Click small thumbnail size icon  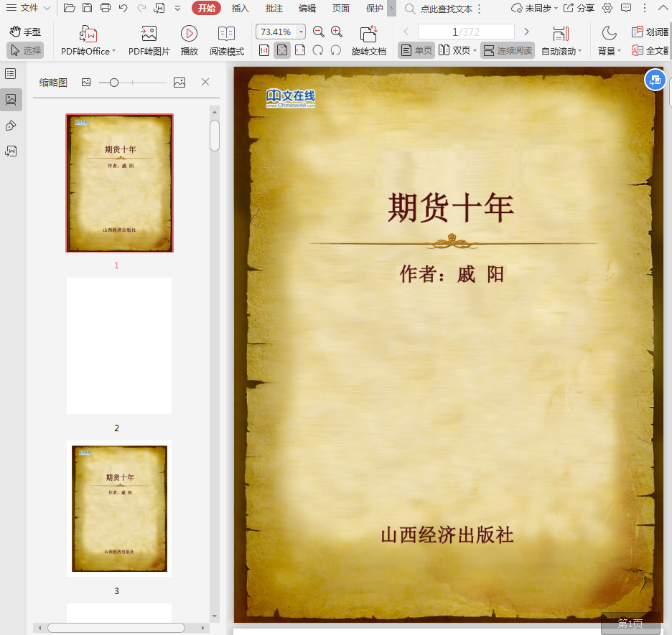86,83
